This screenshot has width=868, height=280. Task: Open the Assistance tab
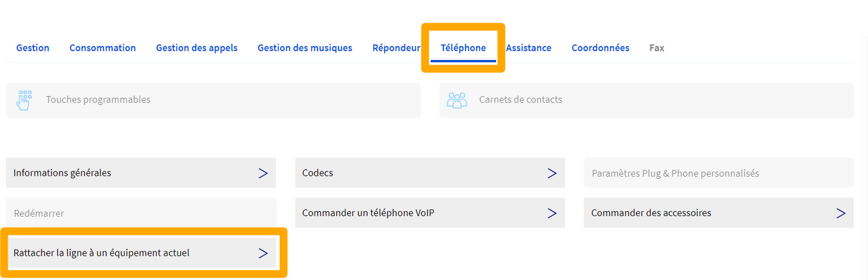coord(528,48)
